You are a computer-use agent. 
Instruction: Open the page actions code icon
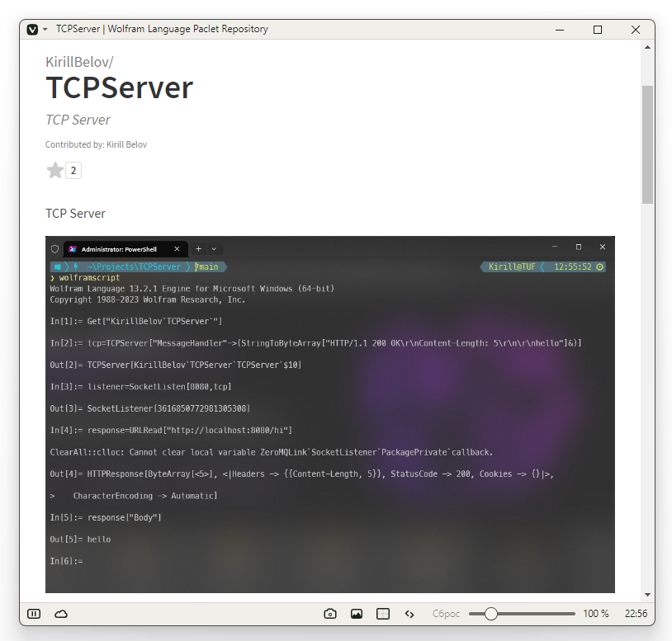[409, 614]
